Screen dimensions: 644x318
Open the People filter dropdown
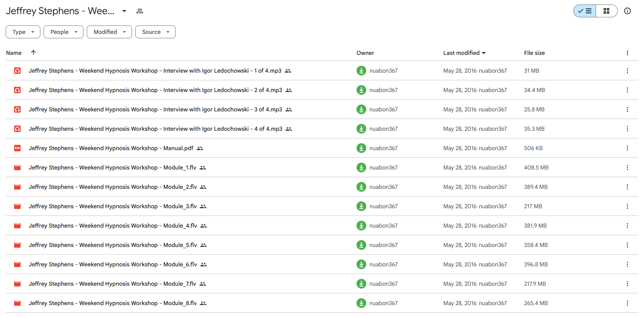63,32
